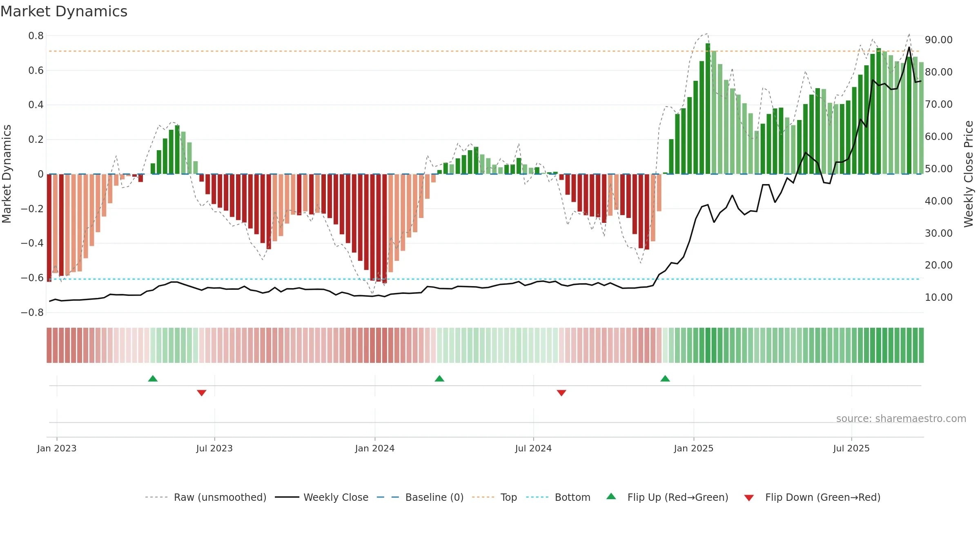Click the flip-up marker before Jan 2025
This screenshot has height=551, width=980.
tap(665, 378)
